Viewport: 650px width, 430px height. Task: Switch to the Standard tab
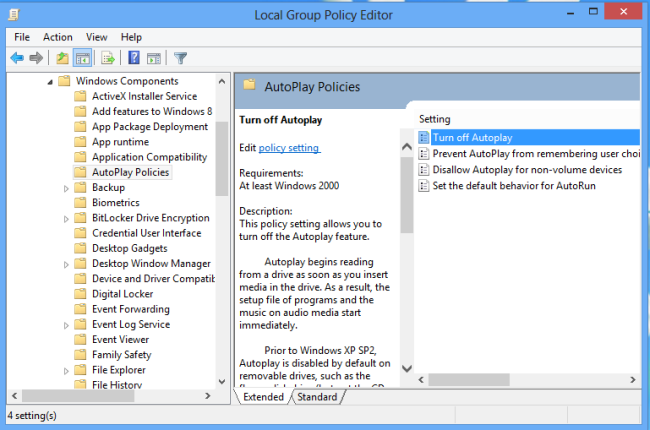point(317,397)
